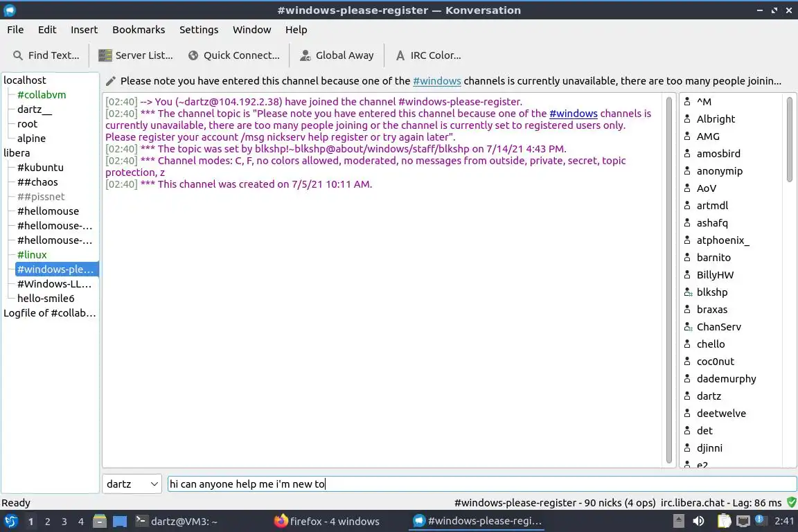
Task: Click the #windows link in chat log
Action: [x=573, y=114]
